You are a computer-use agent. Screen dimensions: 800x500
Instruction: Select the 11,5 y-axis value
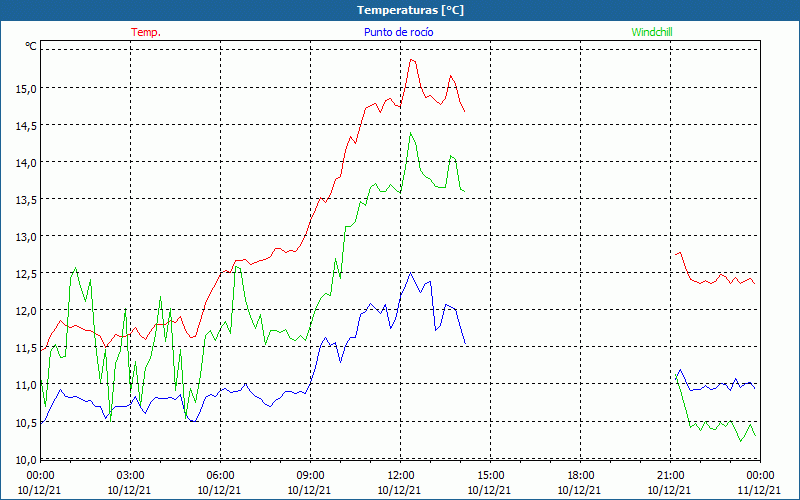pos(26,348)
